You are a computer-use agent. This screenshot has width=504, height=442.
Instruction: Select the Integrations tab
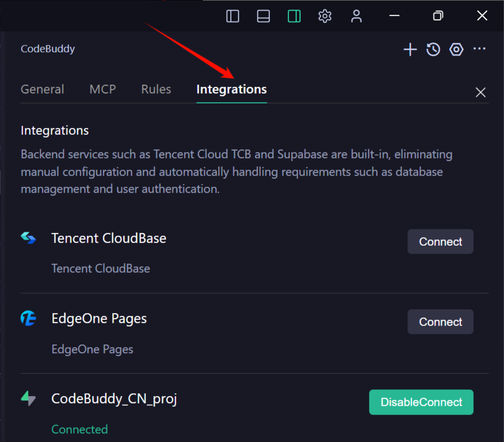pyautogui.click(x=231, y=89)
